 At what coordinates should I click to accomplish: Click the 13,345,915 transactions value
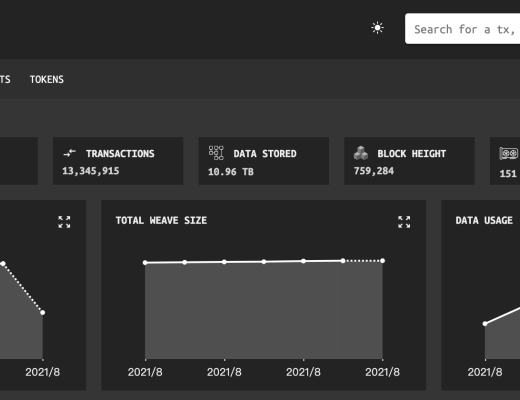(91, 171)
